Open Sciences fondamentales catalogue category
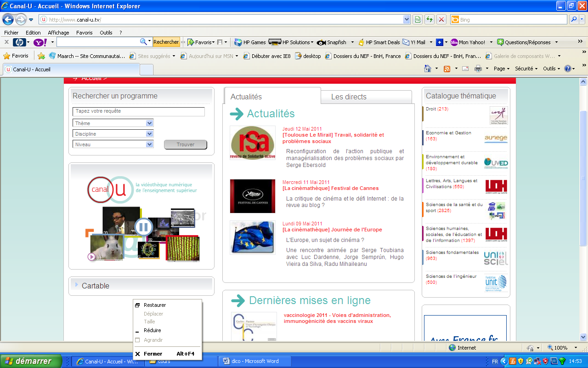Screen dimensions: 588x368 [452, 255]
